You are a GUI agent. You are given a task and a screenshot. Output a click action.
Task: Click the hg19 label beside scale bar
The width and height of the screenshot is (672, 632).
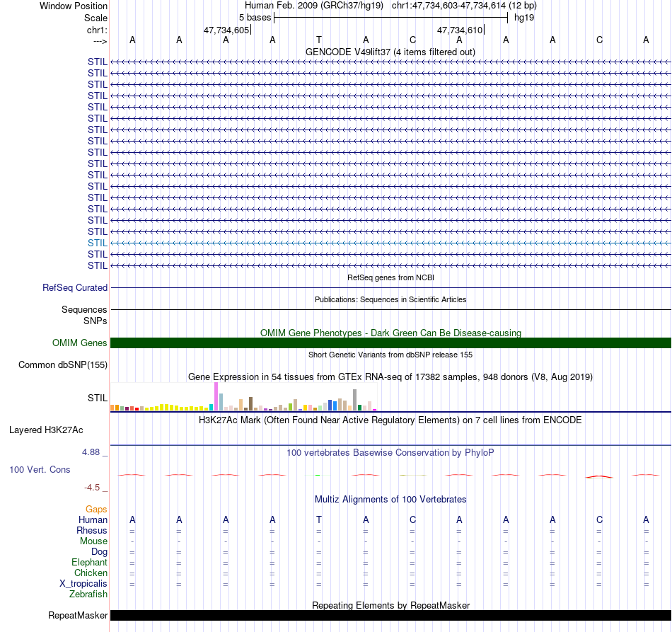point(524,18)
